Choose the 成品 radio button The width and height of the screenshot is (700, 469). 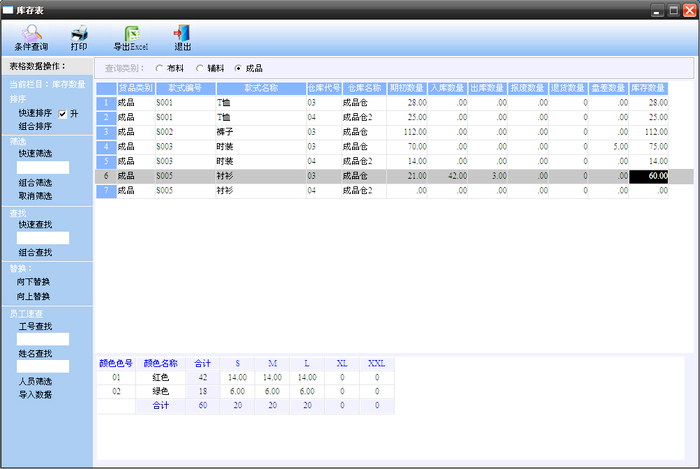click(x=237, y=68)
